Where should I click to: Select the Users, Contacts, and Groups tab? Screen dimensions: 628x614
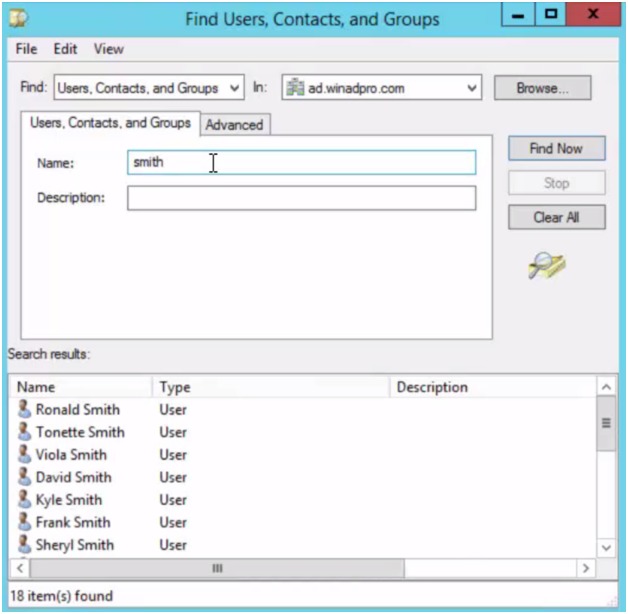click(x=111, y=123)
